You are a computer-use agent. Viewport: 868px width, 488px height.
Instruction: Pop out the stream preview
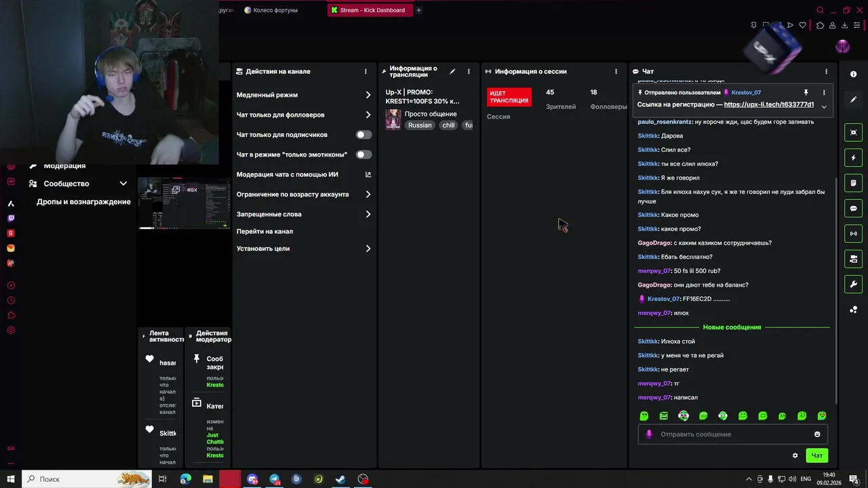click(x=176, y=190)
